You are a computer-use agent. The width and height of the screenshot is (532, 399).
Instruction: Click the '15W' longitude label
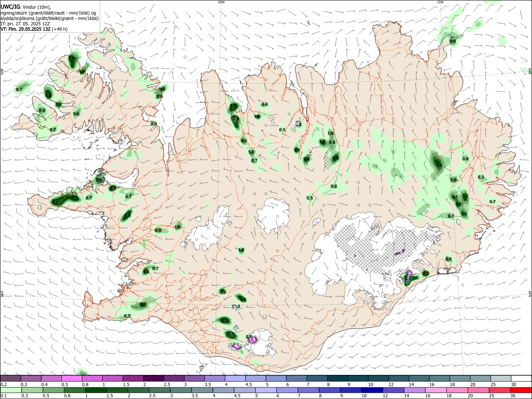pyautogui.click(x=440, y=2)
